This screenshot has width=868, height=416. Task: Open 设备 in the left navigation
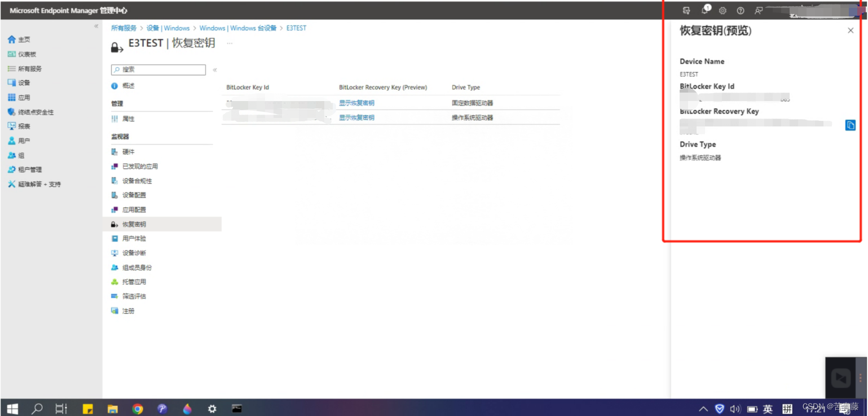19,83
